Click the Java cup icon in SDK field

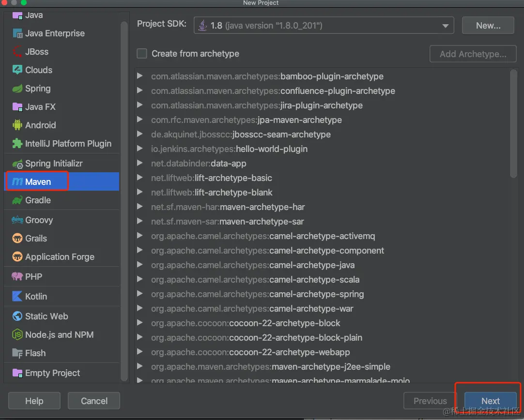(202, 25)
